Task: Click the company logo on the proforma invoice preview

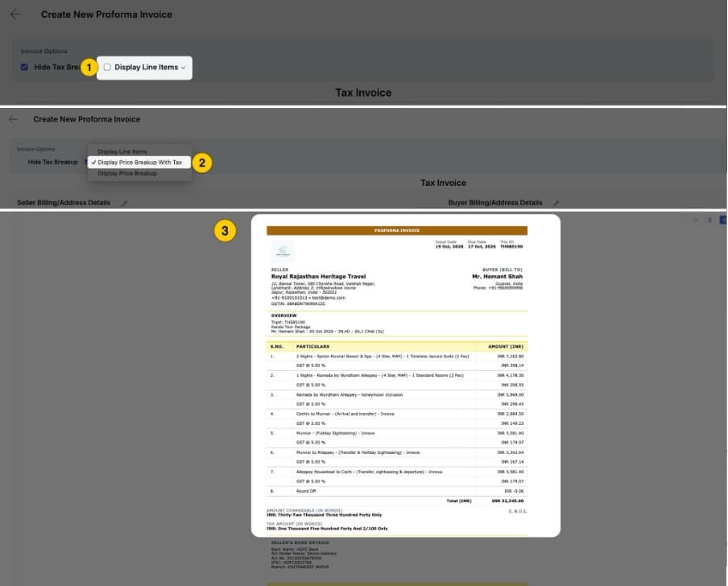Action: [283, 251]
